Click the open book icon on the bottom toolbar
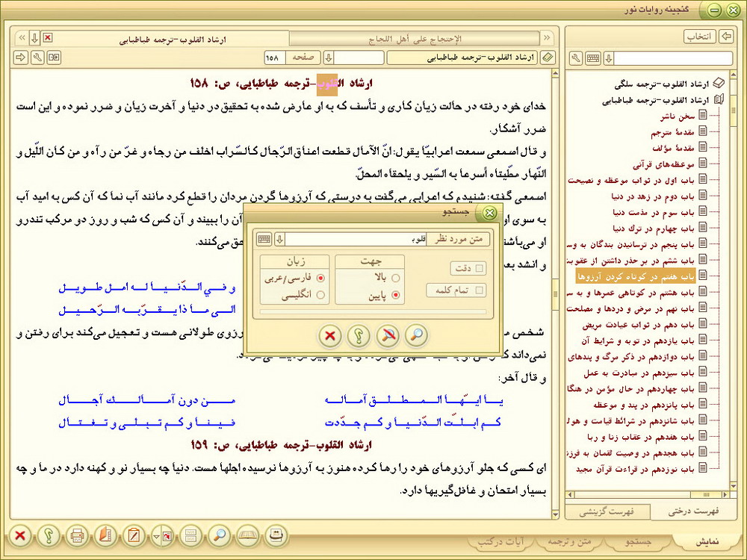This screenshot has height=560, width=747. (x=248, y=536)
